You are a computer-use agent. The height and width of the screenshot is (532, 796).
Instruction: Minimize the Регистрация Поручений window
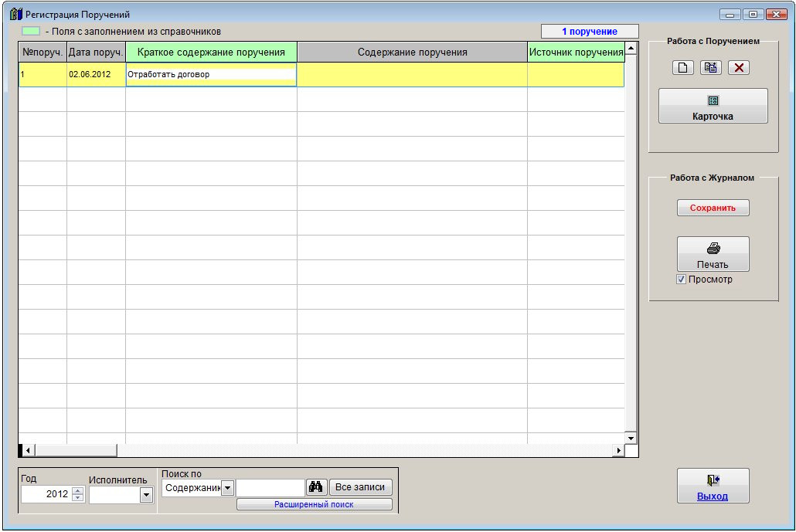coord(730,15)
